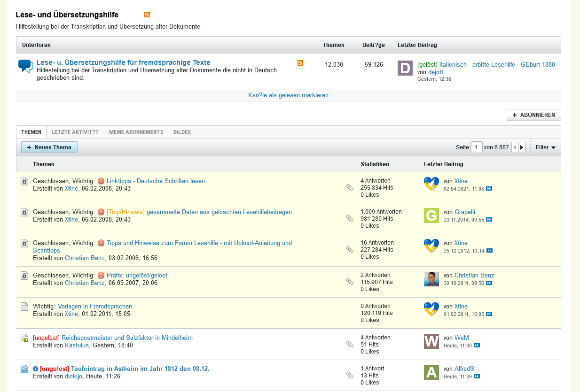Screen dimensions: 580x392
Task: Click the RSS icon in the subforum row
Action: click(300, 63)
